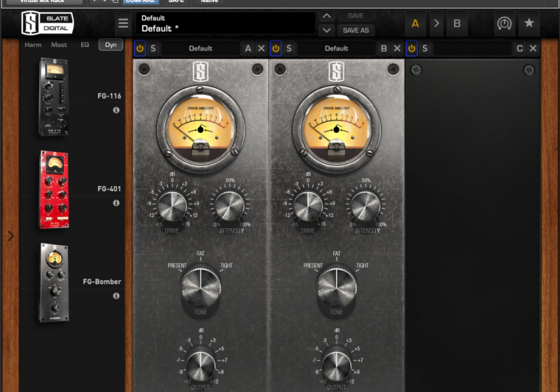Switch to the EQ module tab
This screenshot has width=560, height=392.
point(85,45)
